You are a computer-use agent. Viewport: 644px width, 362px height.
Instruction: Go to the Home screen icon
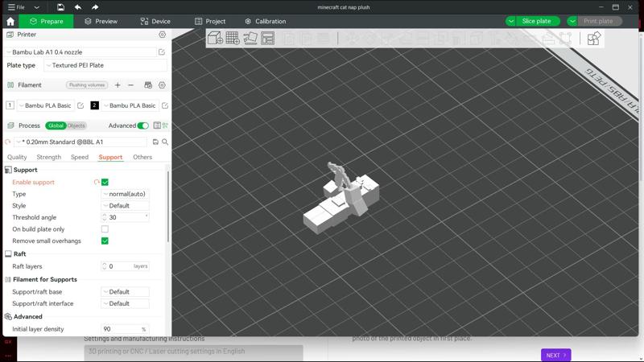tap(10, 22)
